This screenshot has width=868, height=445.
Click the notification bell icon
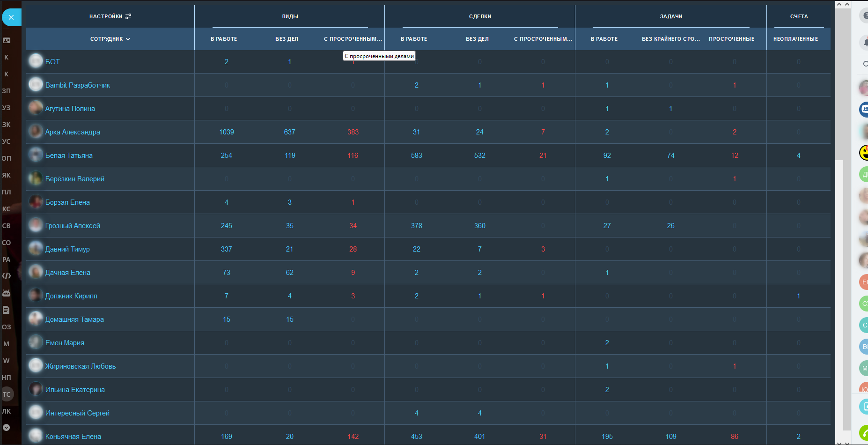tap(864, 43)
